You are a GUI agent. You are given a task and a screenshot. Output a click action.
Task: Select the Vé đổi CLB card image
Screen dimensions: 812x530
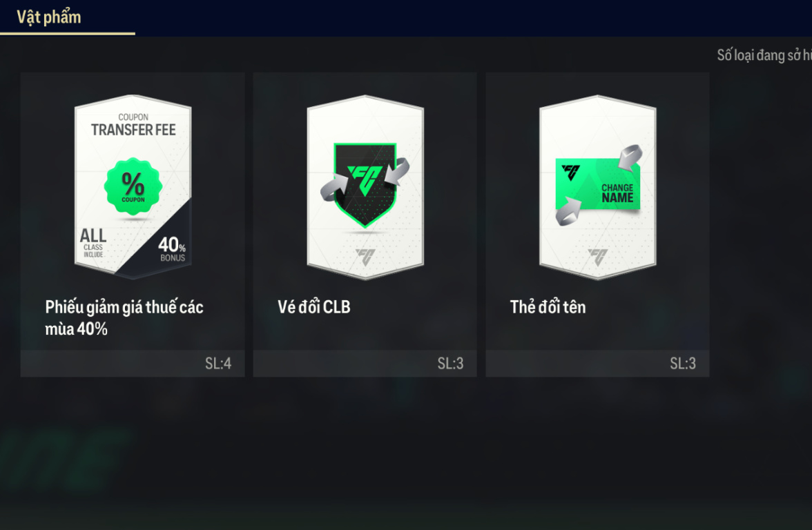tap(366, 187)
